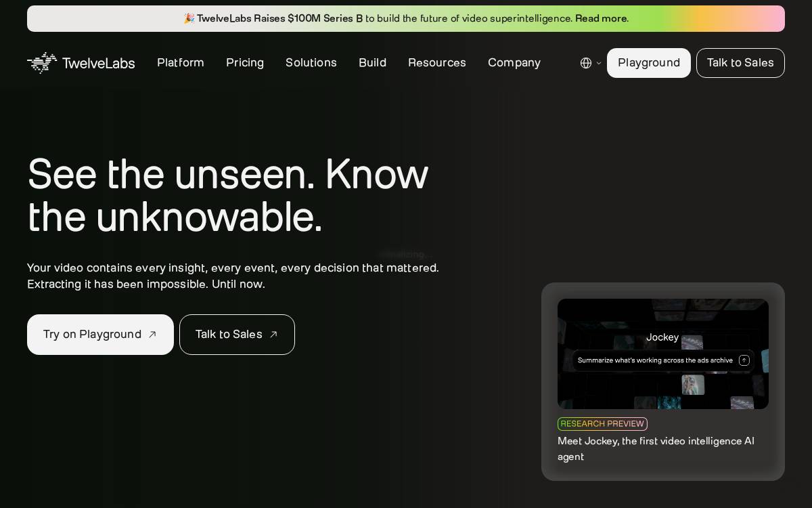This screenshot has width=812, height=508.
Task: Click the TwelveLabs wordmark text
Action: click(98, 63)
